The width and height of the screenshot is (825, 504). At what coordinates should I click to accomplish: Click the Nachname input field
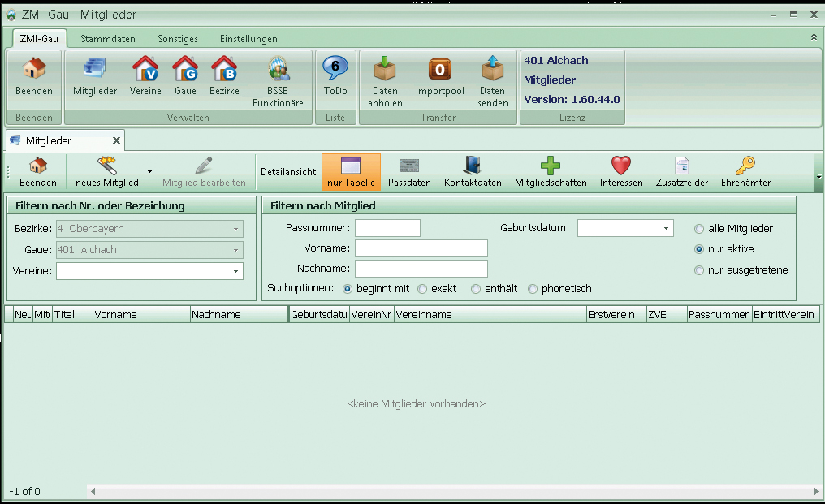pyautogui.click(x=421, y=269)
